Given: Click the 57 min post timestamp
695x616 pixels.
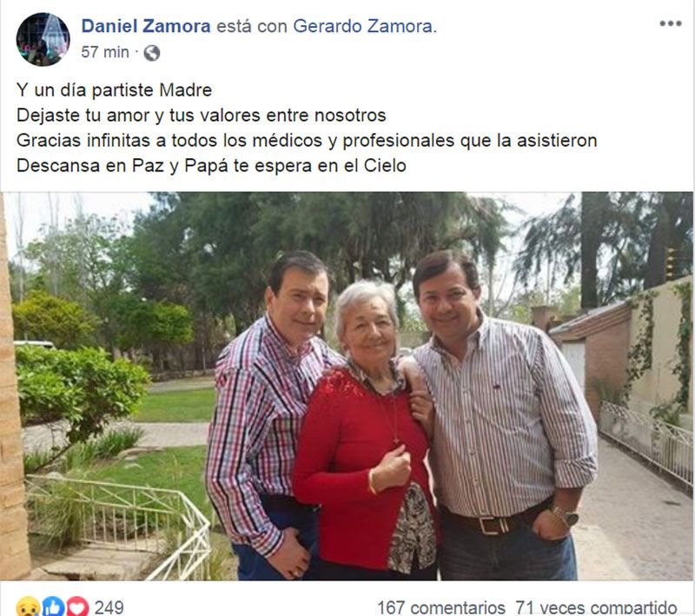Looking at the screenshot, I should tap(105, 52).
